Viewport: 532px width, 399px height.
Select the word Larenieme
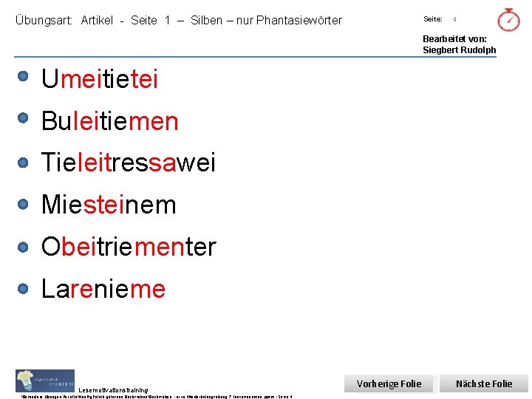103,289
